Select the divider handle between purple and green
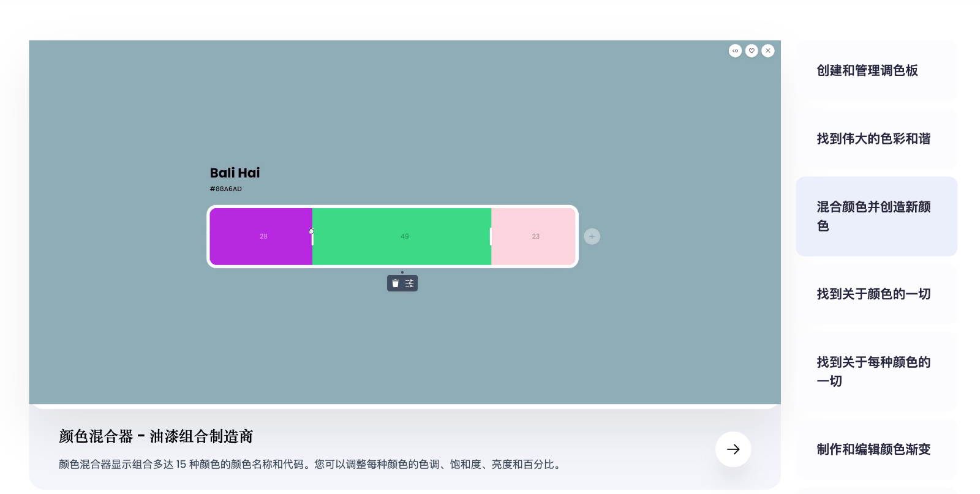Image resolution: width=980 pixels, height=494 pixels. [x=312, y=236]
